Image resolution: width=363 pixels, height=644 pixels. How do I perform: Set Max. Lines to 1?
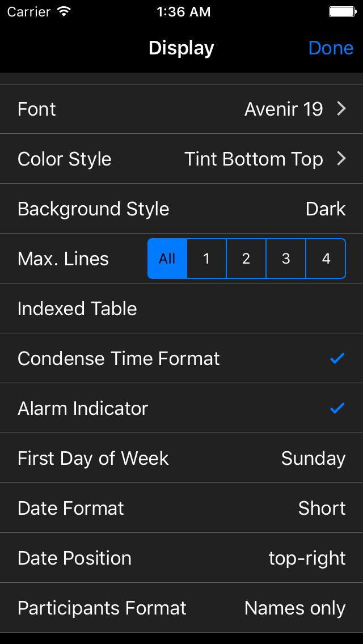(x=206, y=259)
